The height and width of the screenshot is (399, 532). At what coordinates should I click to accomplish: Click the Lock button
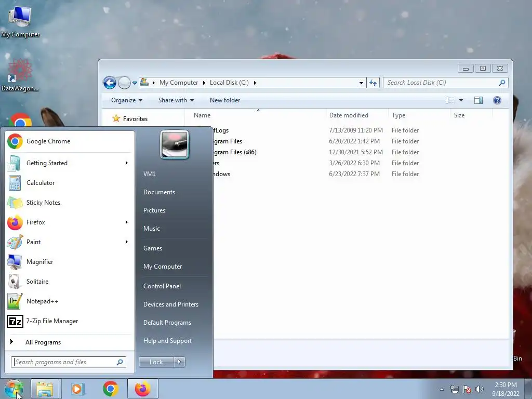click(156, 362)
